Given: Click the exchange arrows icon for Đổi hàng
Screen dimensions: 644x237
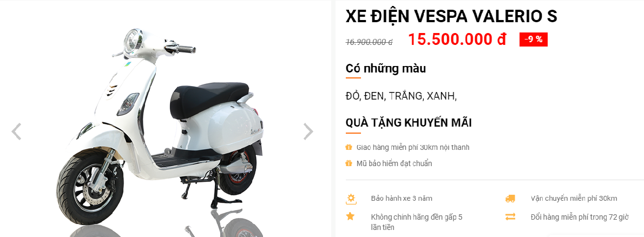Looking at the screenshot, I should (x=510, y=217).
